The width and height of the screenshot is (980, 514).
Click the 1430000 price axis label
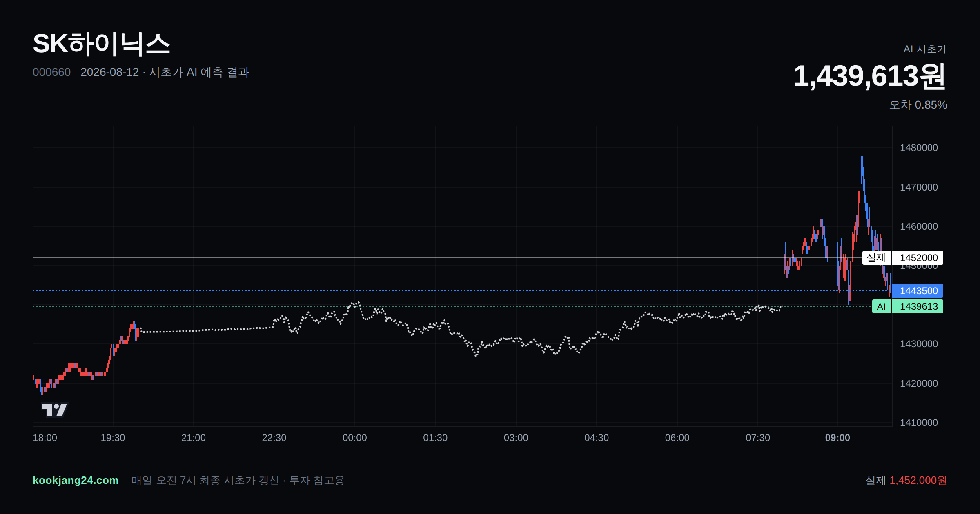click(x=919, y=344)
